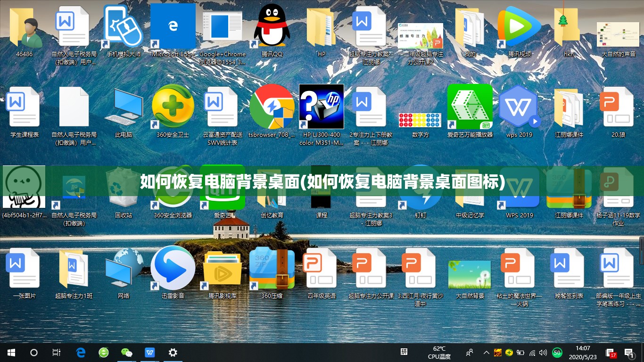
Task: Open the green 360 browser taskbar icon
Action: pos(104,352)
